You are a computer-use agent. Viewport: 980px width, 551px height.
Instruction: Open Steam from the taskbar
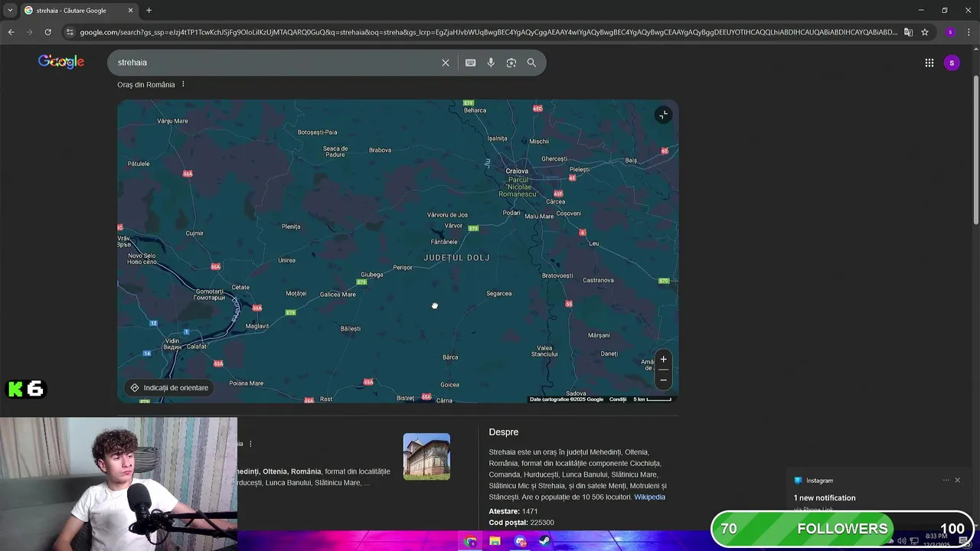(544, 541)
